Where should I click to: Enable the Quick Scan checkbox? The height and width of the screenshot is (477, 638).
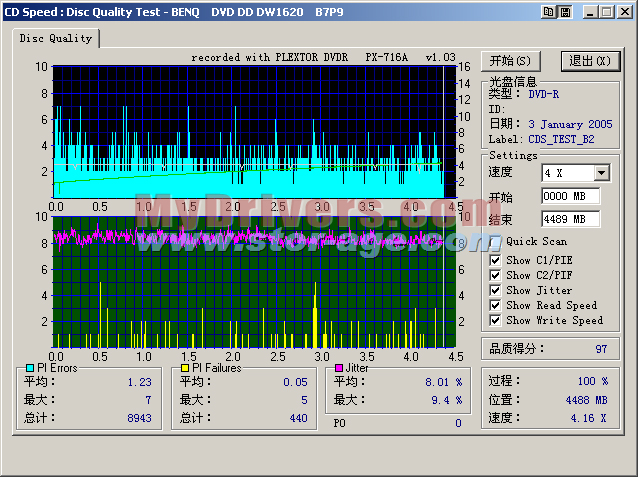tap(495, 241)
